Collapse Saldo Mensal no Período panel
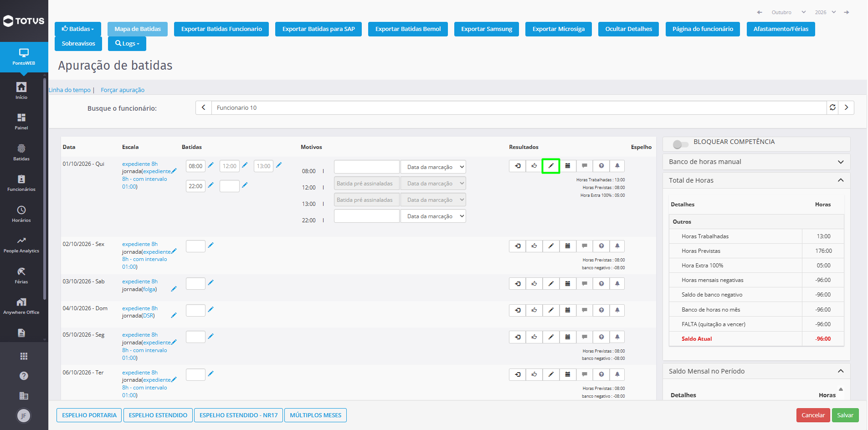The height and width of the screenshot is (430, 868). coord(756,371)
